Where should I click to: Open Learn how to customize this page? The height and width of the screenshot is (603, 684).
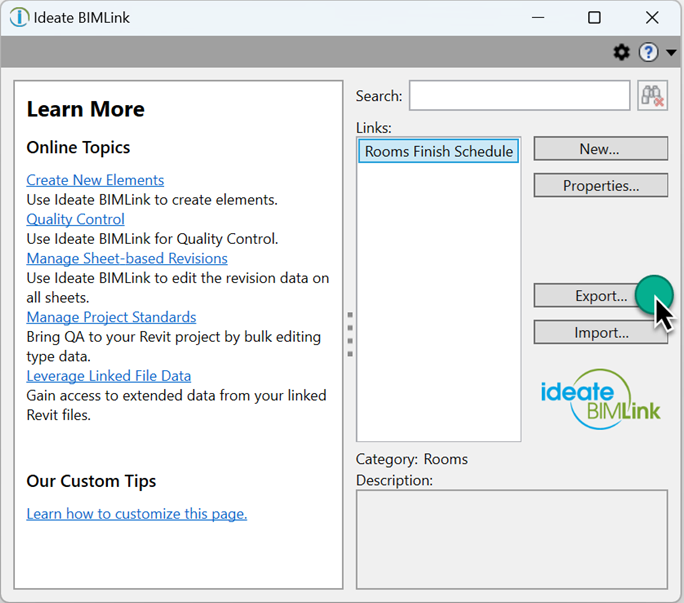click(137, 514)
